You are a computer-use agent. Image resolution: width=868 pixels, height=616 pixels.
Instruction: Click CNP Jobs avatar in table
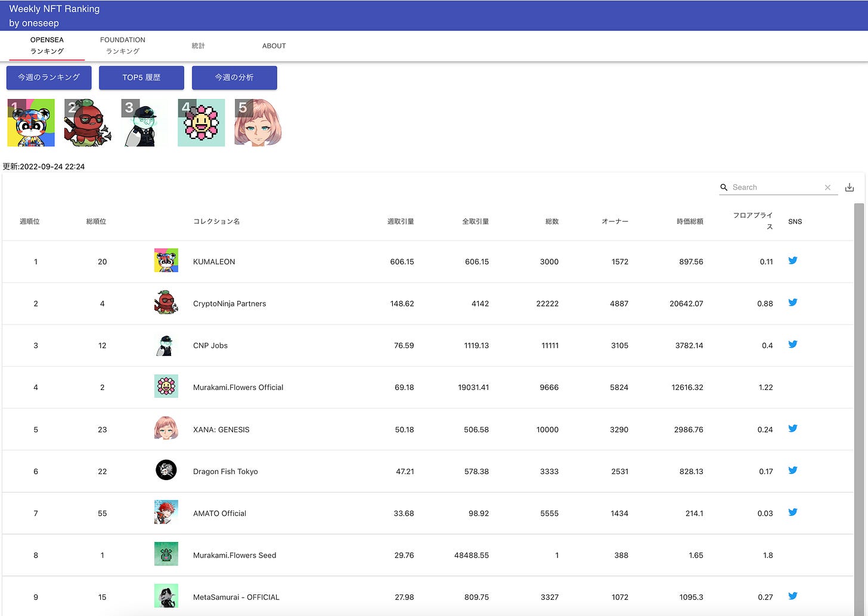tap(166, 345)
